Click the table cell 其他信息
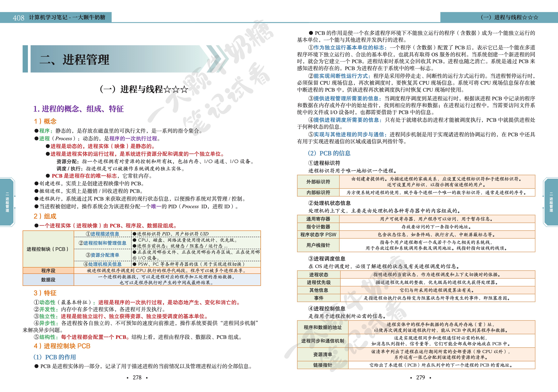Screen dimensions: 558x392 click(x=319, y=290)
